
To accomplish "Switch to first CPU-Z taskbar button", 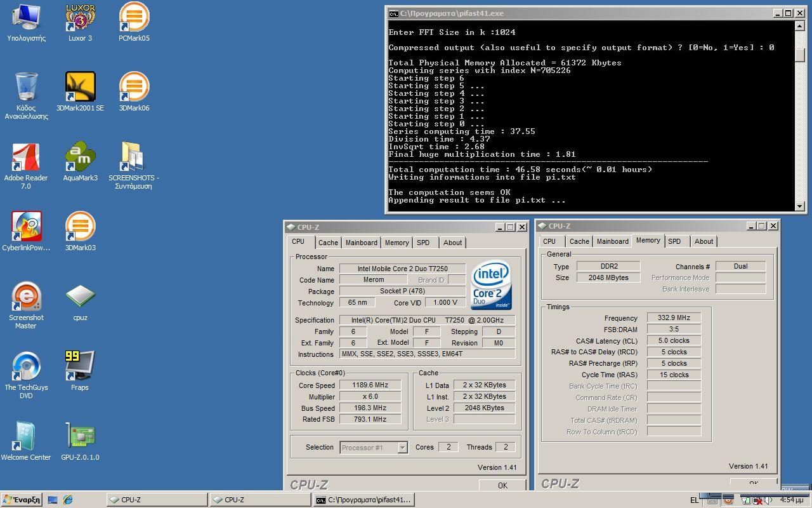I will coord(157,500).
